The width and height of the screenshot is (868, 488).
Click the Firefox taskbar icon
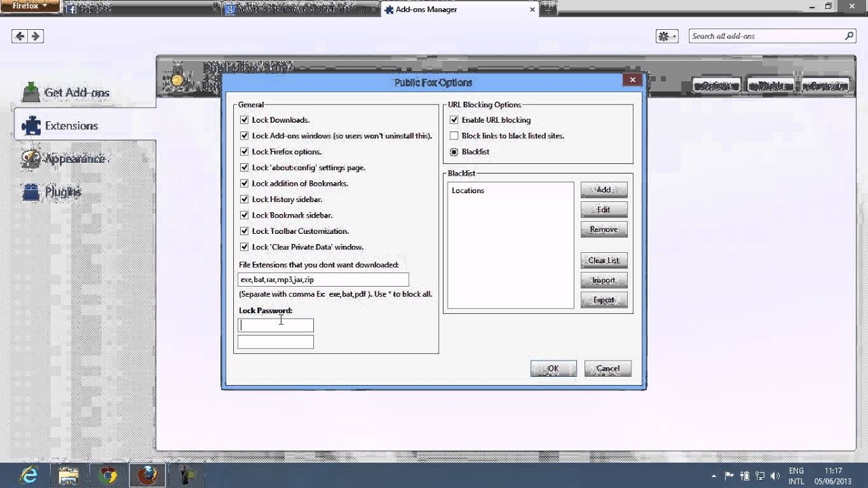[x=147, y=475]
